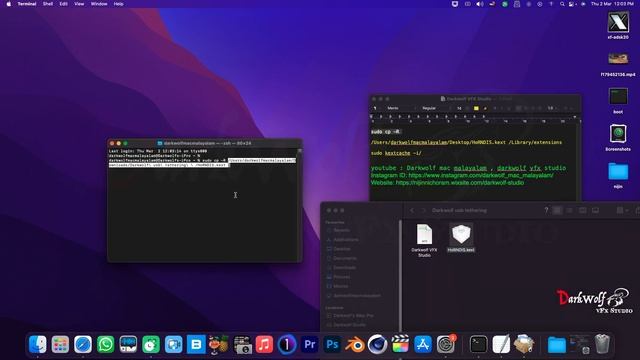Open Spotlight search in menu bar
Screen dimensions: 640x360
click(x=562, y=4)
